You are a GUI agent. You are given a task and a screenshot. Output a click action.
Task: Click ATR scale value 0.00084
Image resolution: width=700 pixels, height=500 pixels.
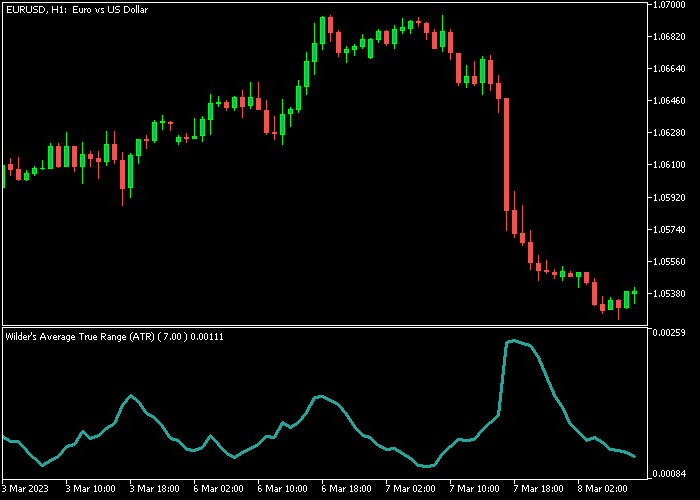(x=669, y=474)
